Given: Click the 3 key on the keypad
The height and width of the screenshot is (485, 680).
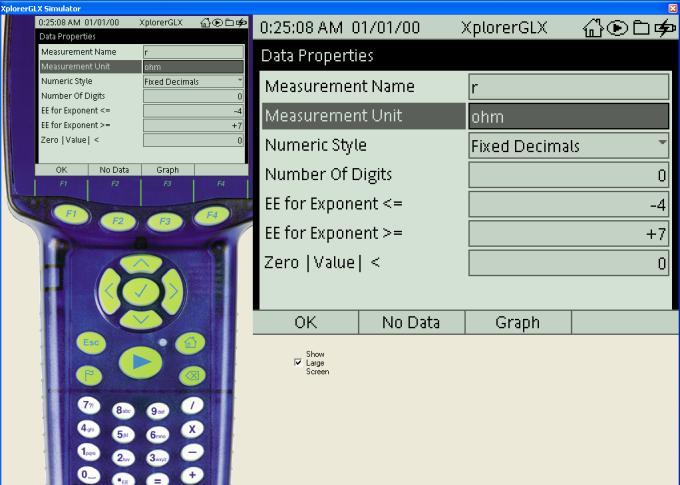Looking at the screenshot, I should point(157,458).
